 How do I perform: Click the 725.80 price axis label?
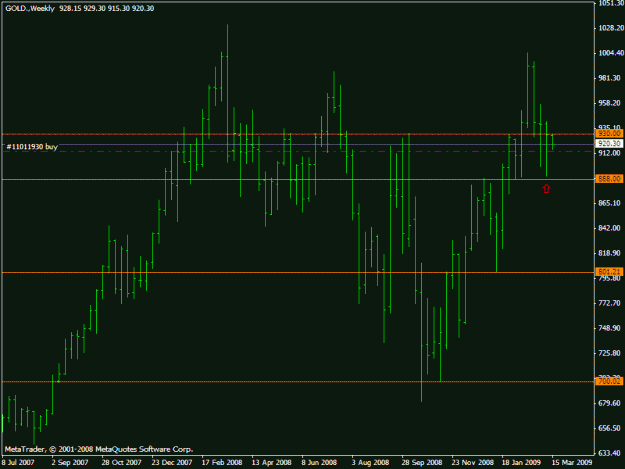pyautogui.click(x=610, y=353)
